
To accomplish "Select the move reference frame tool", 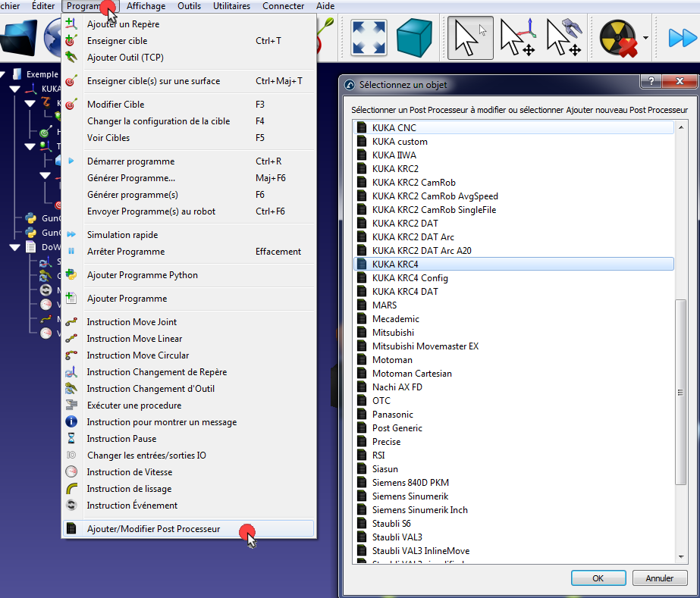I will click(517, 38).
